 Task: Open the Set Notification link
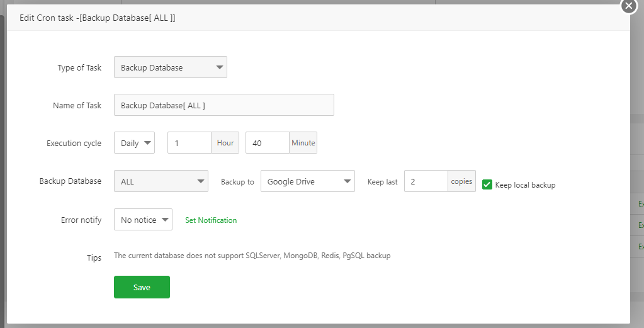click(211, 220)
